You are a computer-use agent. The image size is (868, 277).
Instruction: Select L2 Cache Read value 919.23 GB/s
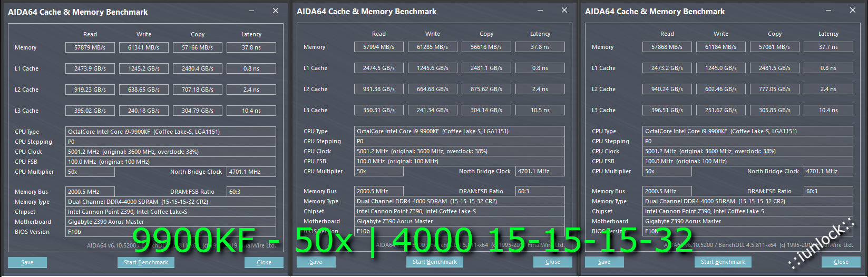click(90, 90)
